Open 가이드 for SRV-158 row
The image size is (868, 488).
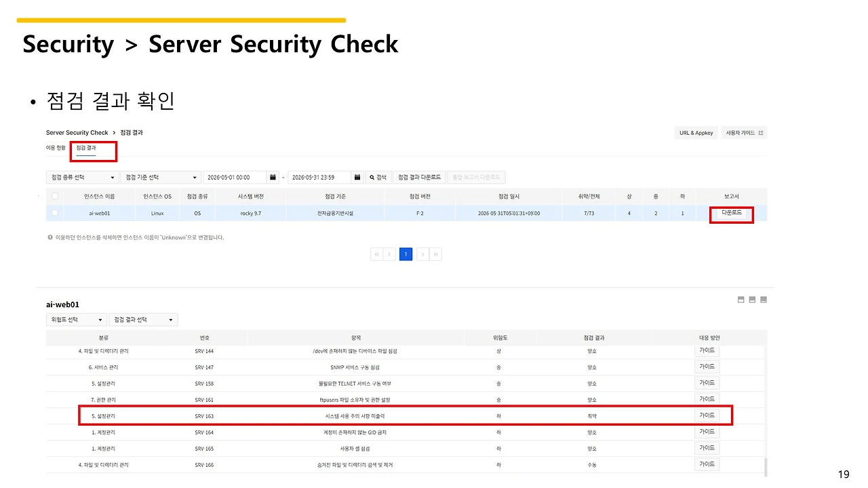tap(707, 383)
